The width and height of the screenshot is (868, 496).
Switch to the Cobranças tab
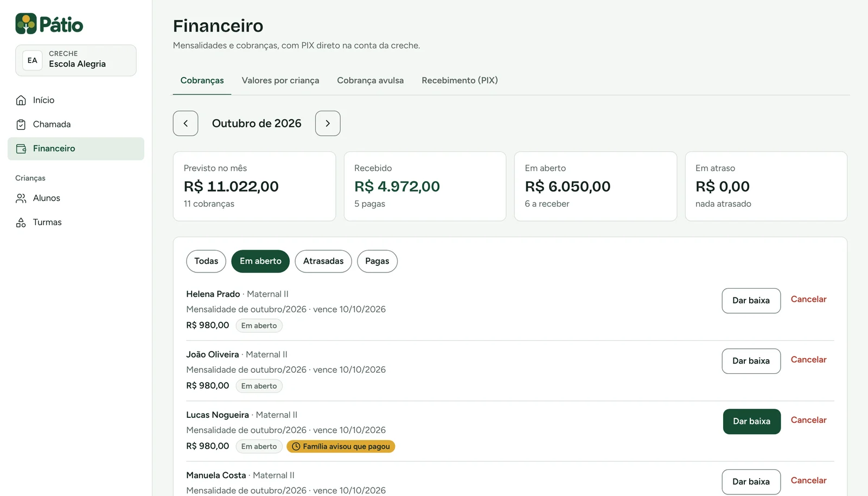[x=202, y=80]
